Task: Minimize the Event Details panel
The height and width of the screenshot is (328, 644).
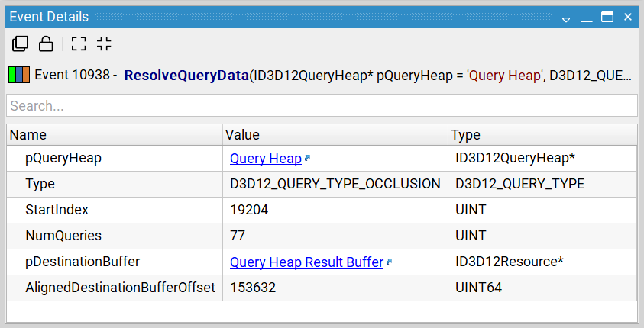Action: pos(587,18)
